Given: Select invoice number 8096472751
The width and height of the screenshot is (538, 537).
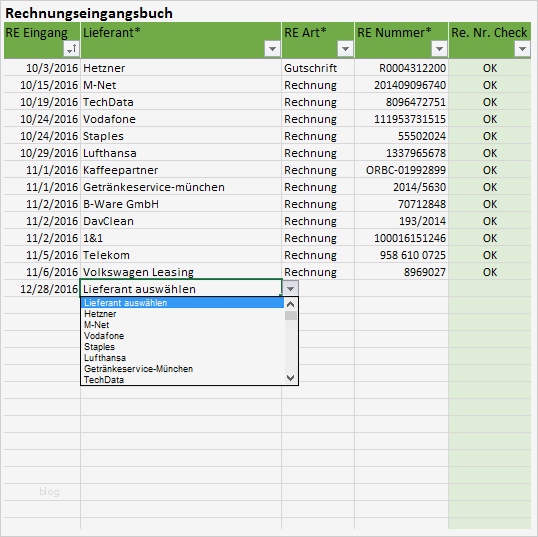Looking at the screenshot, I should pos(401,102).
